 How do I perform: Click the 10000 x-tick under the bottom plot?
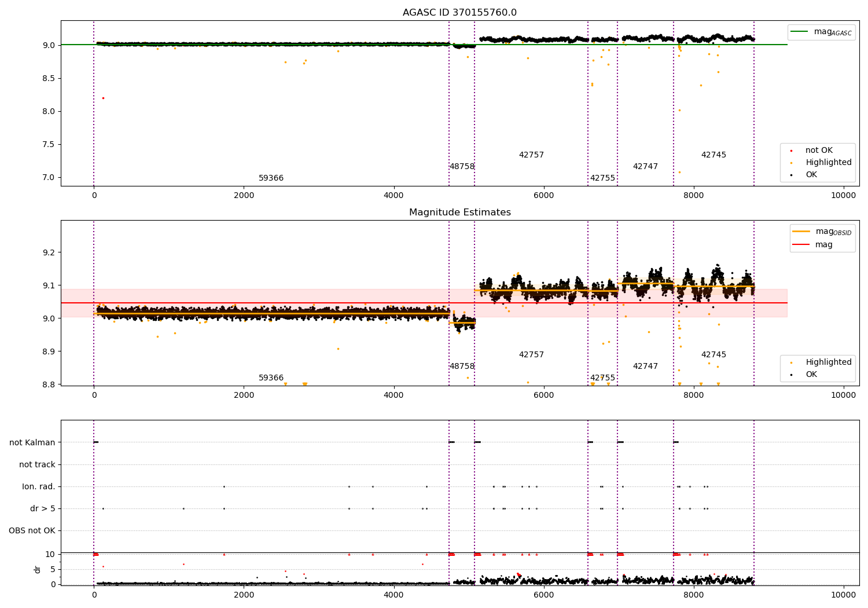tap(843, 595)
